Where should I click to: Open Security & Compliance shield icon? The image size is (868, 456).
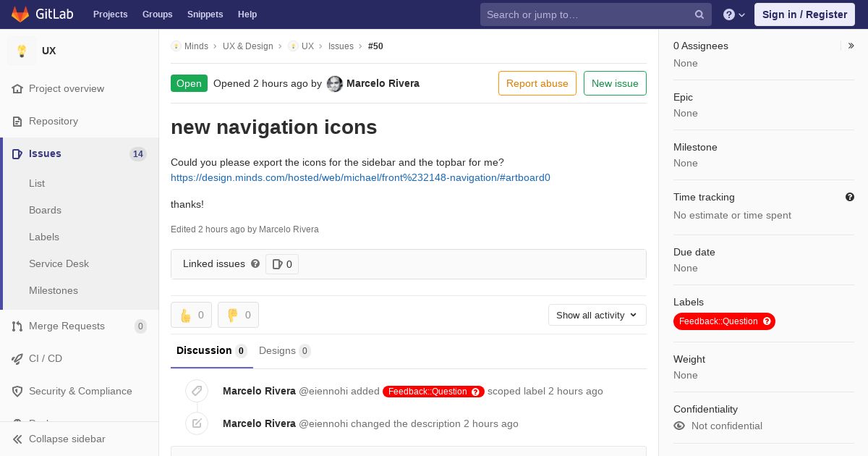(17, 391)
